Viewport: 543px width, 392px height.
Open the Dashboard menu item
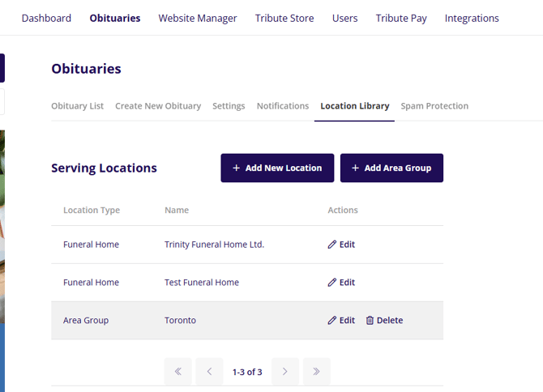click(x=46, y=18)
